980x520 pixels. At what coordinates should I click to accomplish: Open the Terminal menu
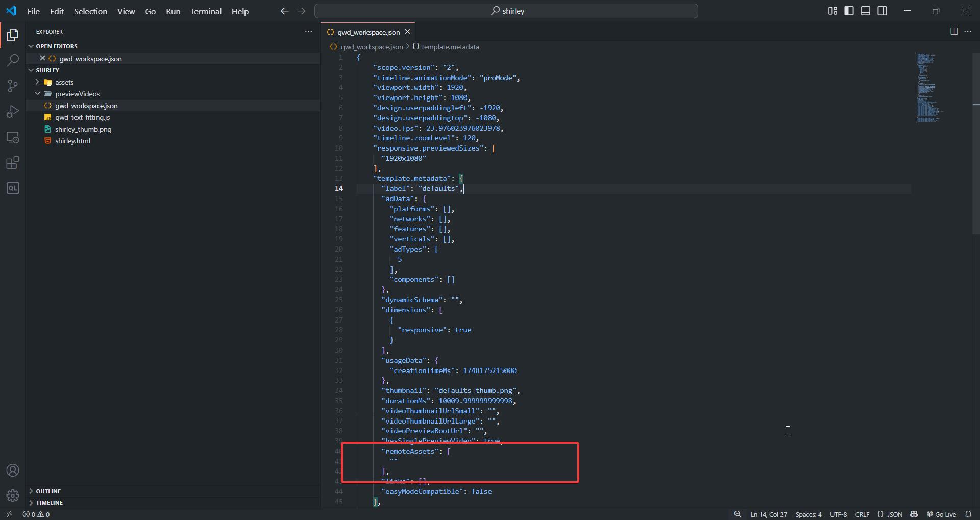coord(206,11)
